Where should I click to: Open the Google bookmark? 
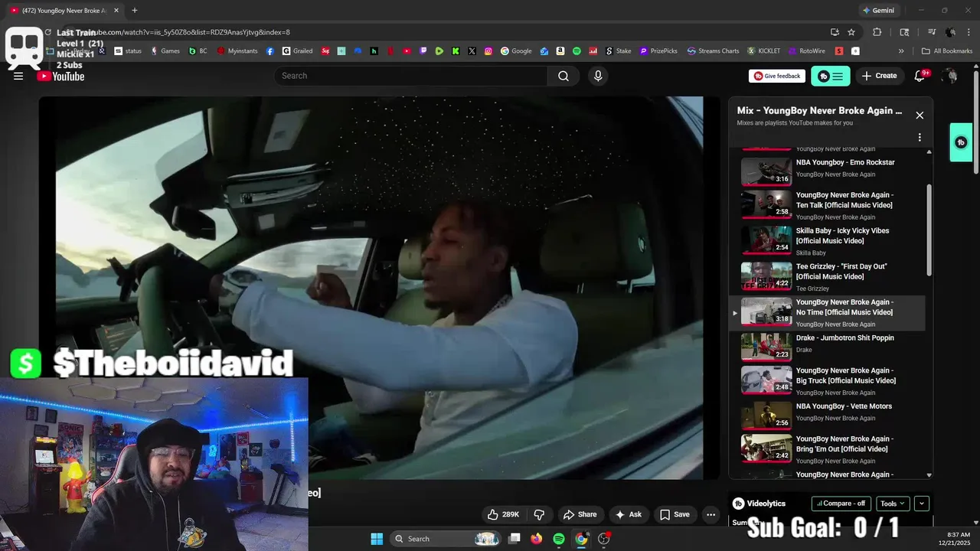pyautogui.click(x=516, y=51)
